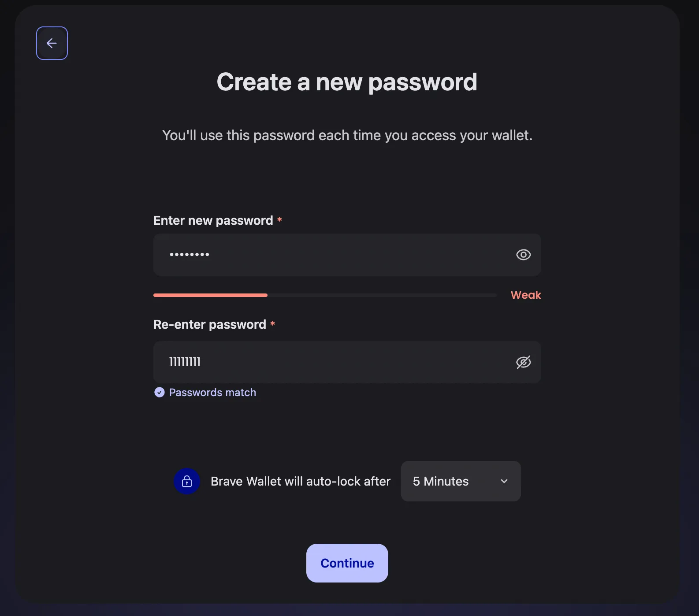Click inside the Re-enter password field
The width and height of the screenshot is (699, 616).
[x=309, y=362]
